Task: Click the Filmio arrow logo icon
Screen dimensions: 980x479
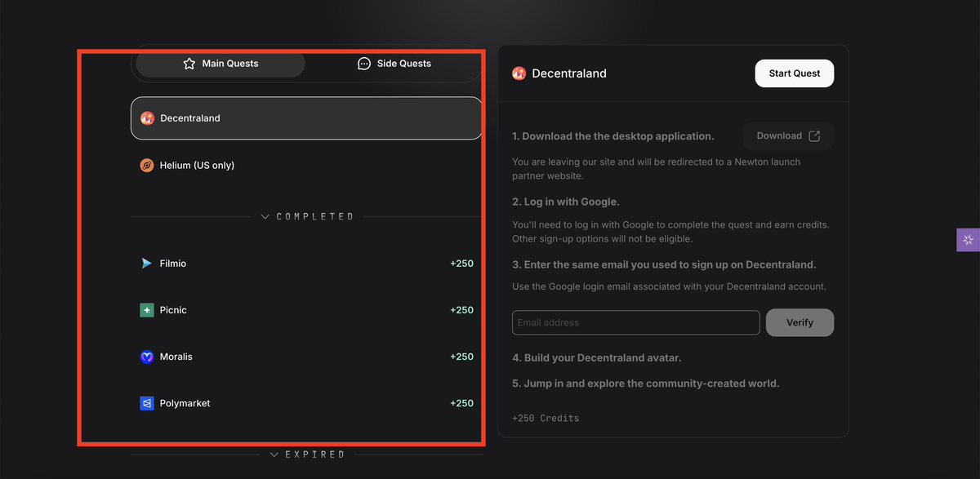Action: point(147,264)
